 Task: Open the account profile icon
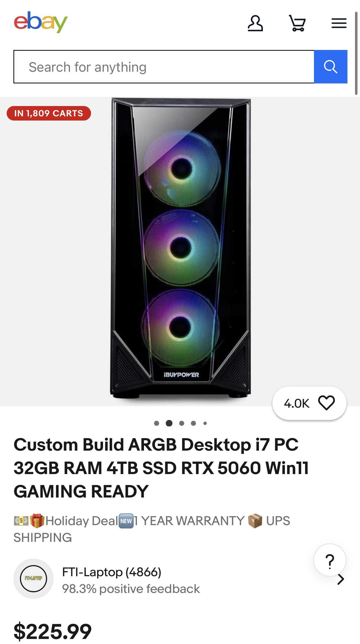tap(255, 23)
